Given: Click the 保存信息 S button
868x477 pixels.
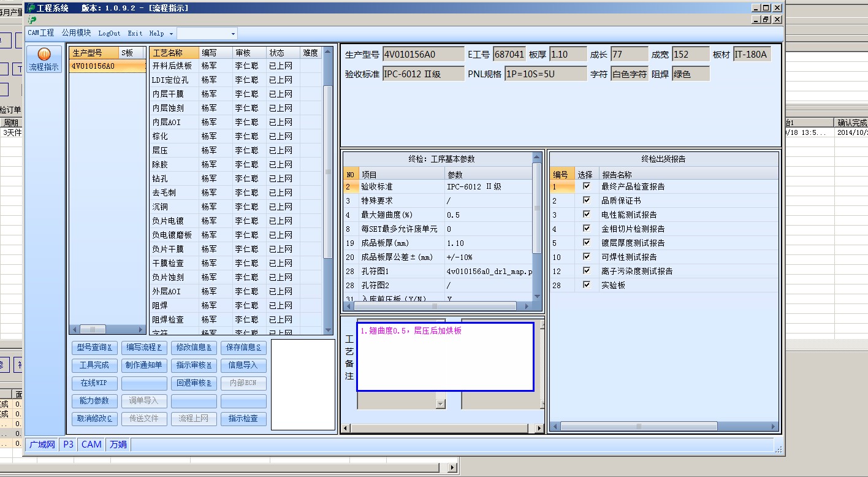Looking at the screenshot, I should pyautogui.click(x=243, y=348).
